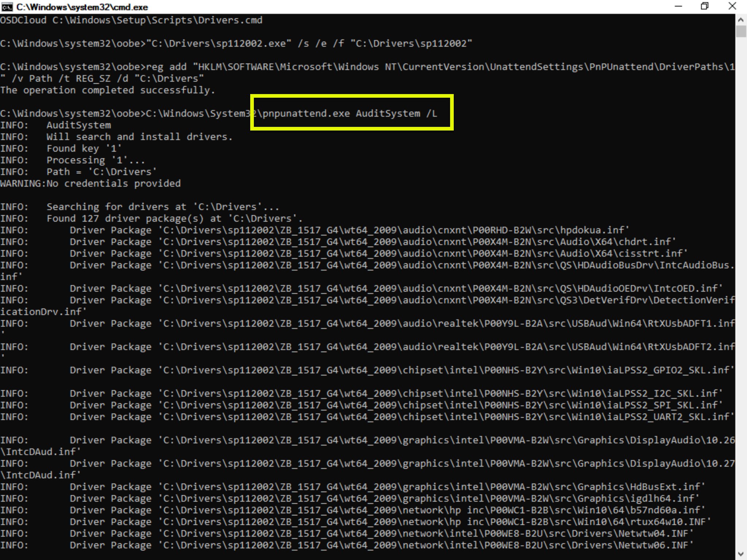Viewport: 747px width, 560px height.
Task: Click the IntcOED.inf driver package line
Action: pyautogui.click(x=361, y=288)
